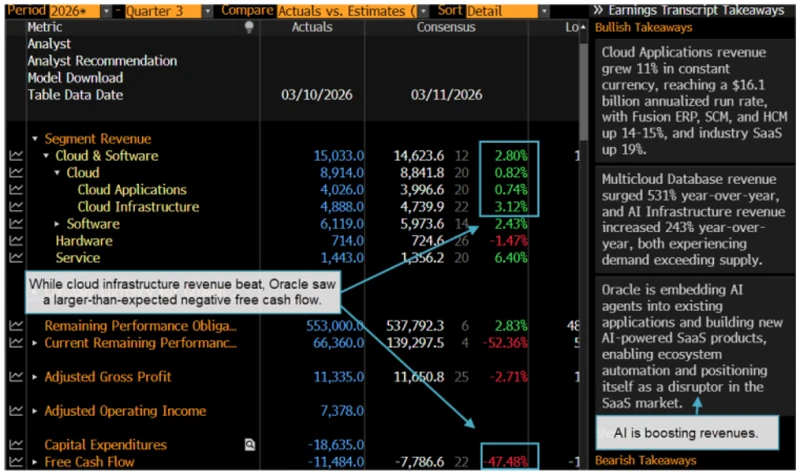
Task: Open the Cloud Applications revenue takeaway card
Action: coord(694,101)
